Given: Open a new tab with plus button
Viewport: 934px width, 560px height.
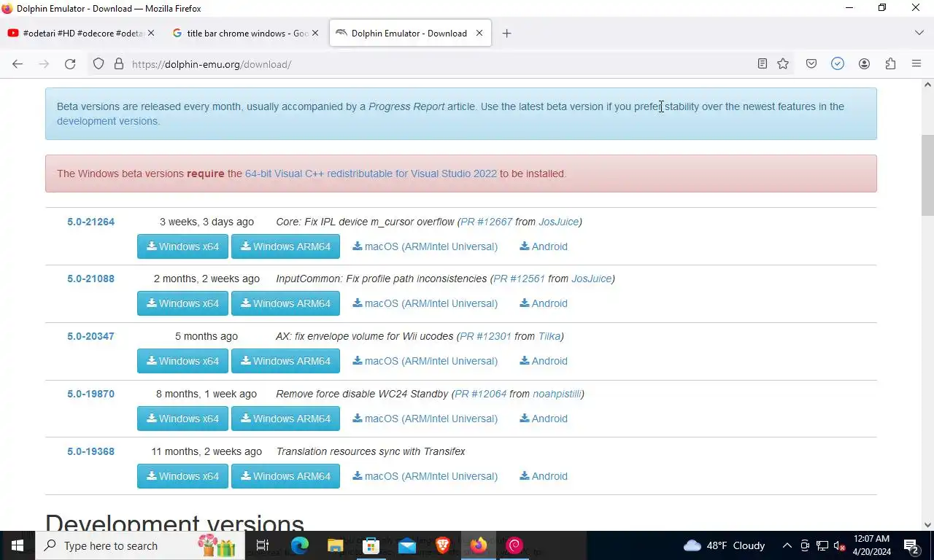Looking at the screenshot, I should pos(506,34).
